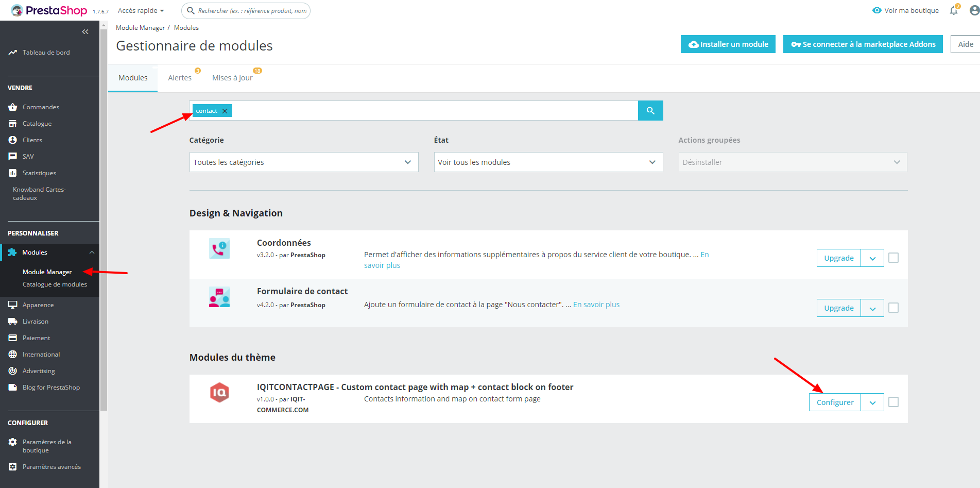This screenshot has height=488, width=980.
Task: Click the PrestaShop logo
Action: click(x=49, y=10)
